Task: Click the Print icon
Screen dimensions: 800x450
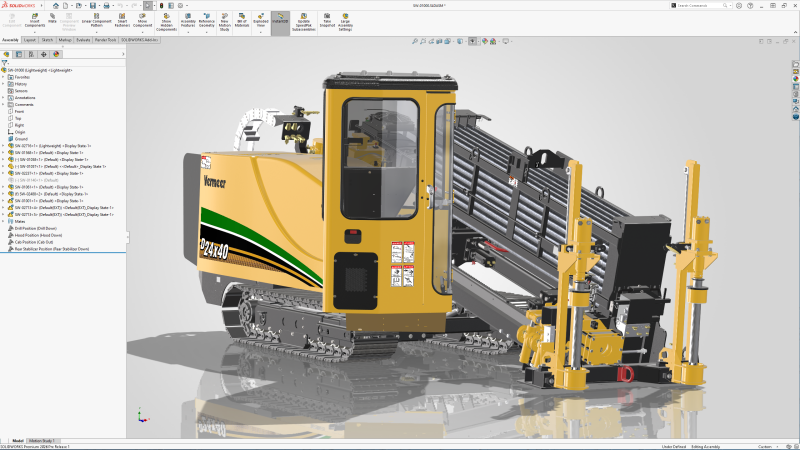Action: [106, 6]
